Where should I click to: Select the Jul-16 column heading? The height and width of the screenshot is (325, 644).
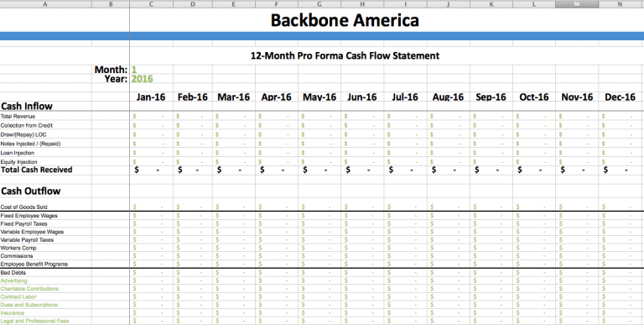(x=405, y=97)
